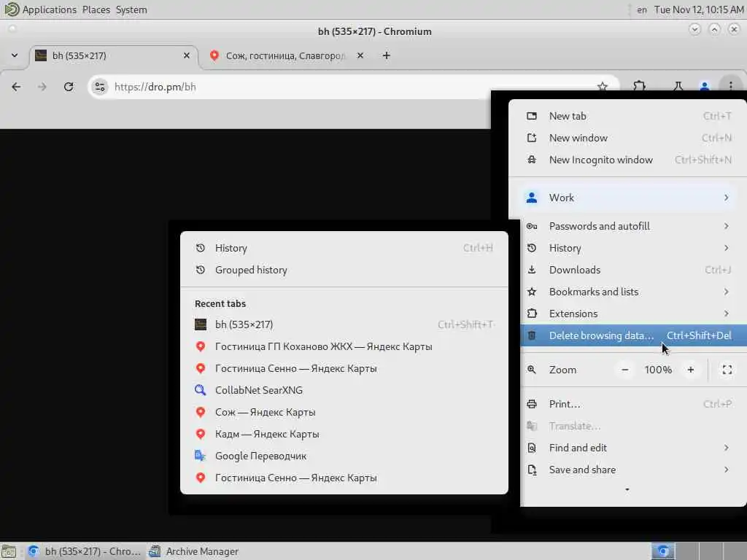Open Grouped history
Viewport: 747px width, 560px height.
344,270
